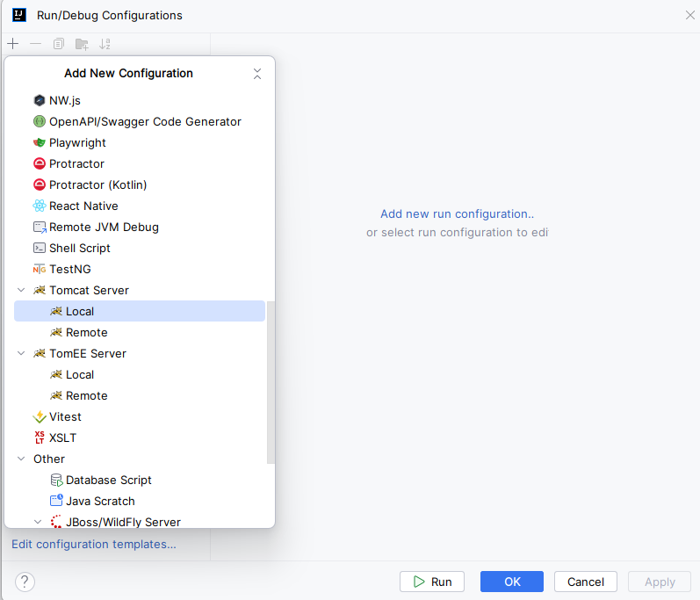Open Edit configuration templates link
The image size is (700, 600).
pyautogui.click(x=94, y=544)
